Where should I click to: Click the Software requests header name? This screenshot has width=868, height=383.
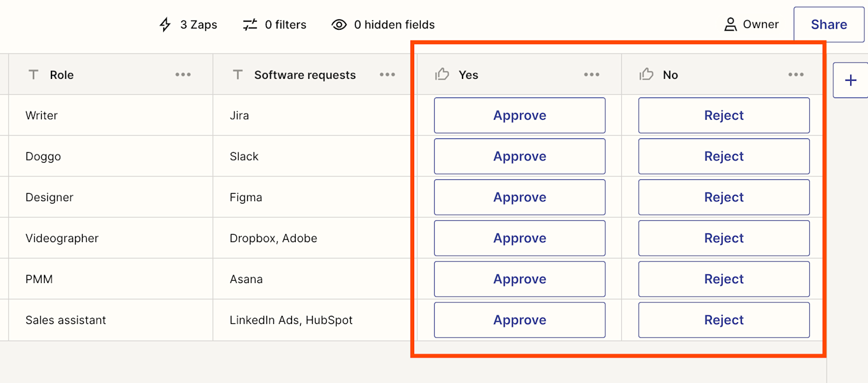point(305,75)
